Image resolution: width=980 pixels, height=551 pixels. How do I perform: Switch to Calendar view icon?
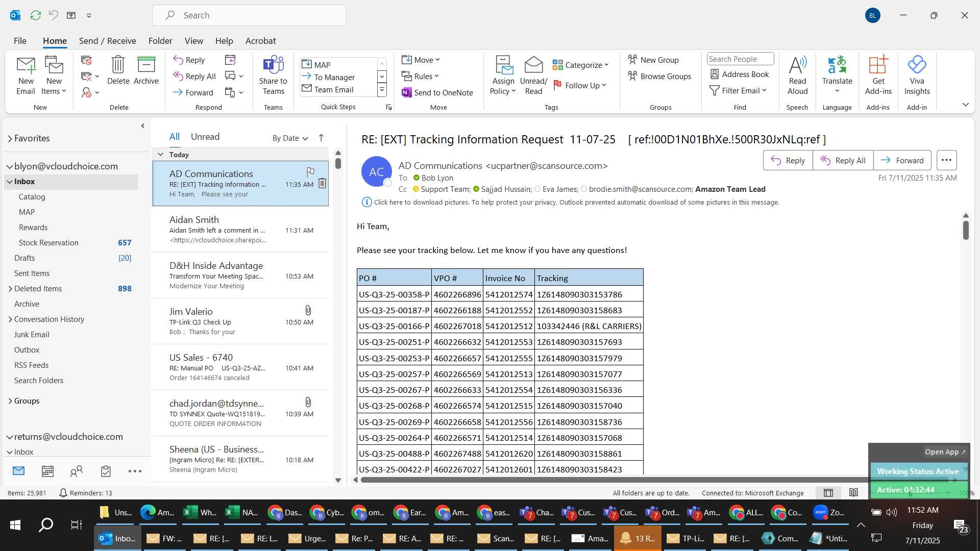click(47, 471)
